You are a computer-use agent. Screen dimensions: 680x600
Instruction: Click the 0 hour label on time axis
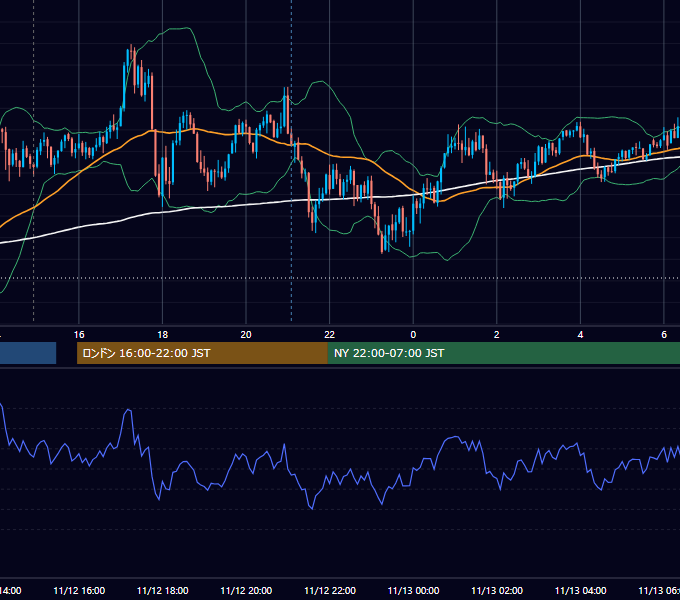pos(413,335)
